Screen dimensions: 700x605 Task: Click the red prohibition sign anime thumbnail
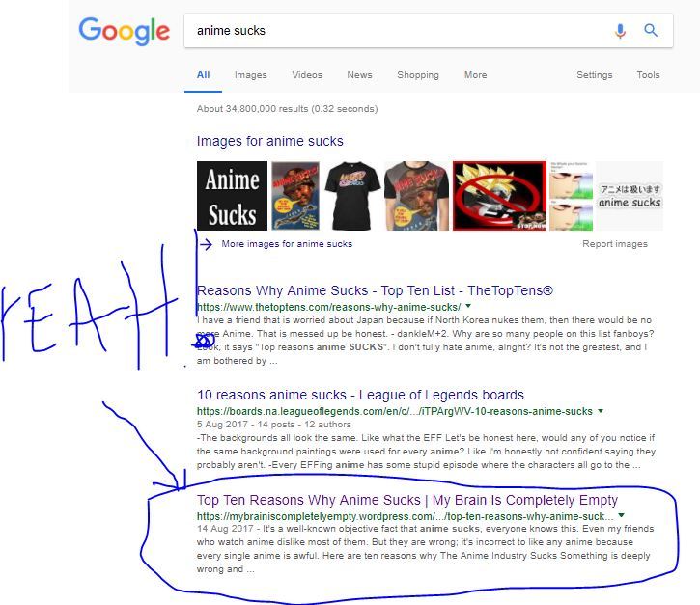tap(499, 196)
